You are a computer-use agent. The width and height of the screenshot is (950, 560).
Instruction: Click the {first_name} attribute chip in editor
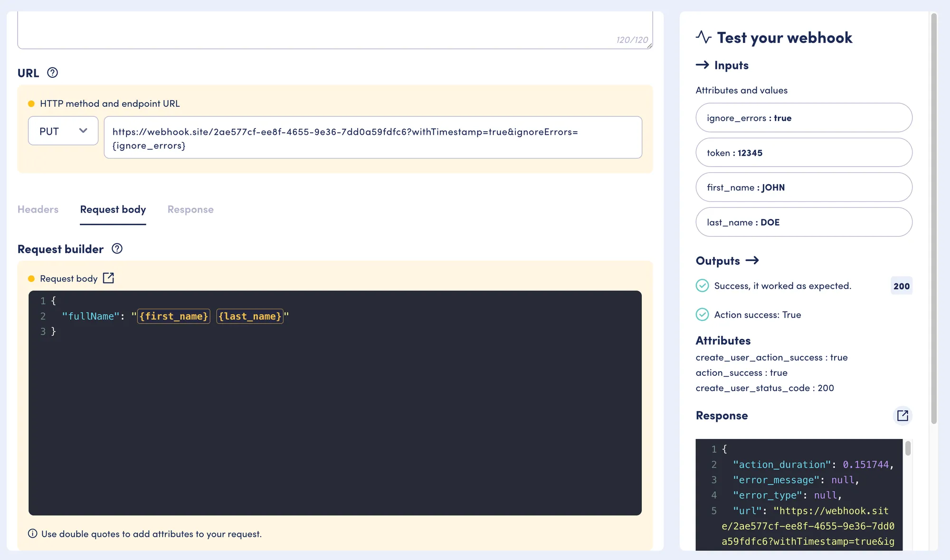174,316
